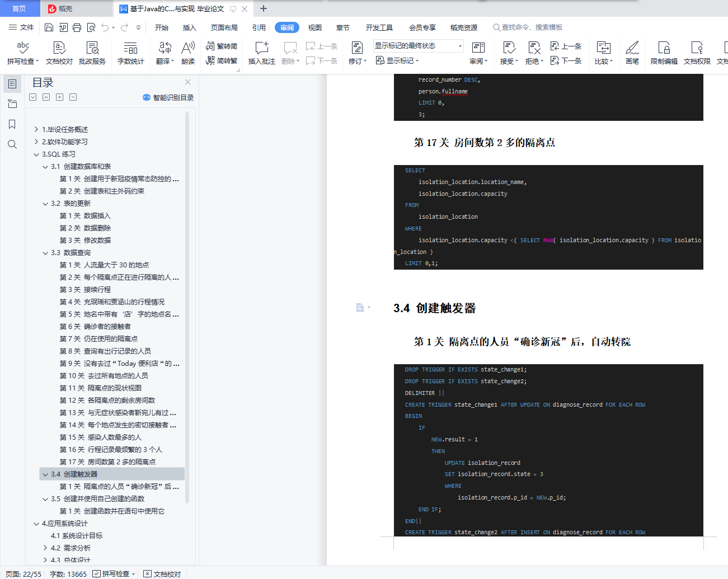Show 字数统计 word count from the ribbon

[131, 53]
